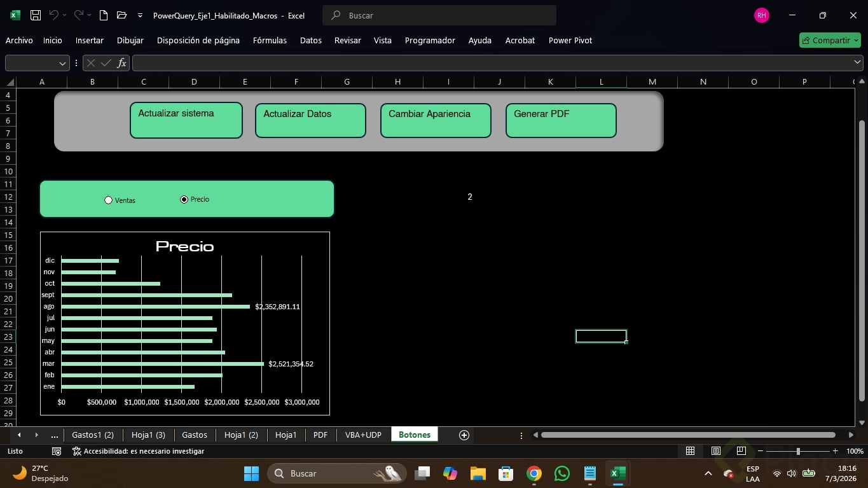The height and width of the screenshot is (488, 868).
Task: Switch to Normal view in status bar
Action: [x=690, y=451]
